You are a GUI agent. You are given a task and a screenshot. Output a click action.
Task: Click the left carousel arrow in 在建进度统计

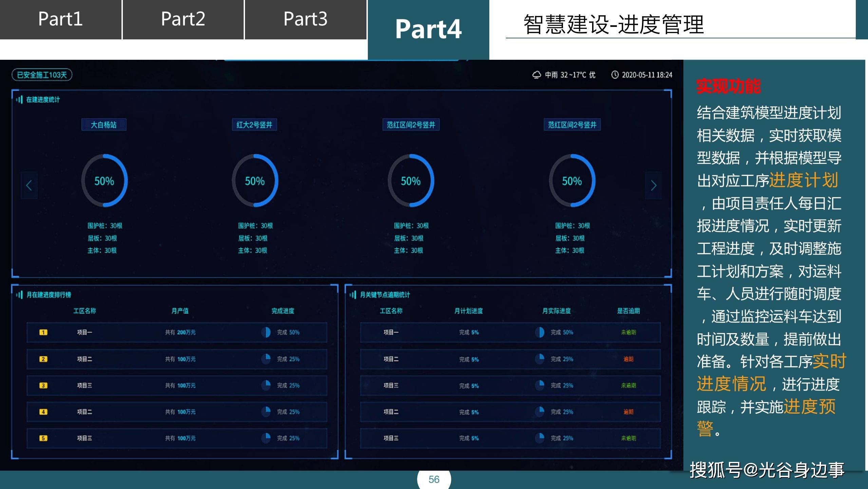29,185
